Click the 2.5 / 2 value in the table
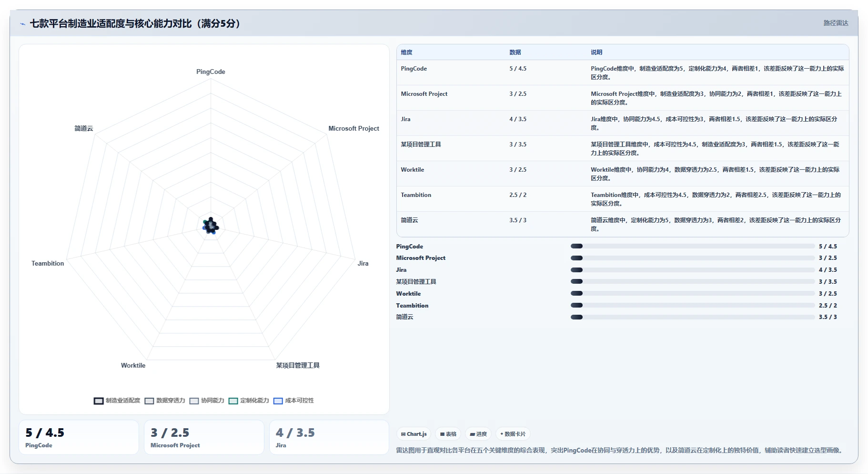This screenshot has height=474, width=868. pyautogui.click(x=518, y=195)
